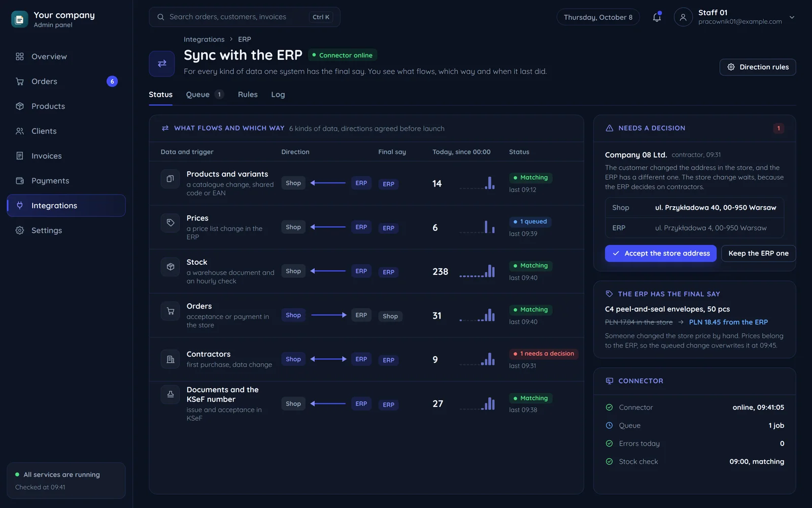Click the Staff 01 user avatar icon

(683, 17)
